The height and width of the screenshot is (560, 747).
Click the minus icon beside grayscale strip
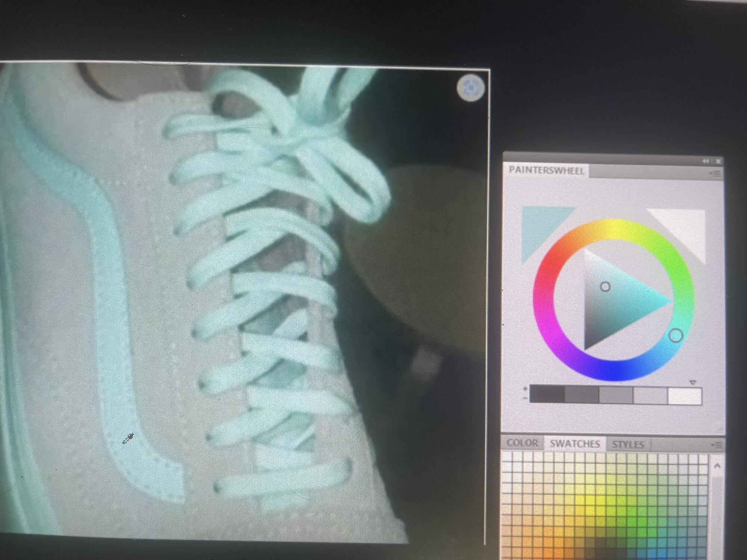(x=526, y=398)
